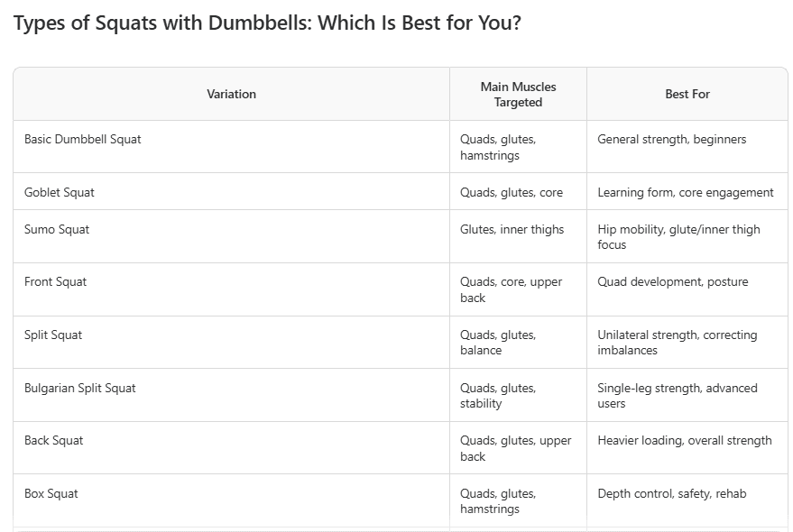Select the Basic Dumbbell Squat cell

tap(83, 140)
